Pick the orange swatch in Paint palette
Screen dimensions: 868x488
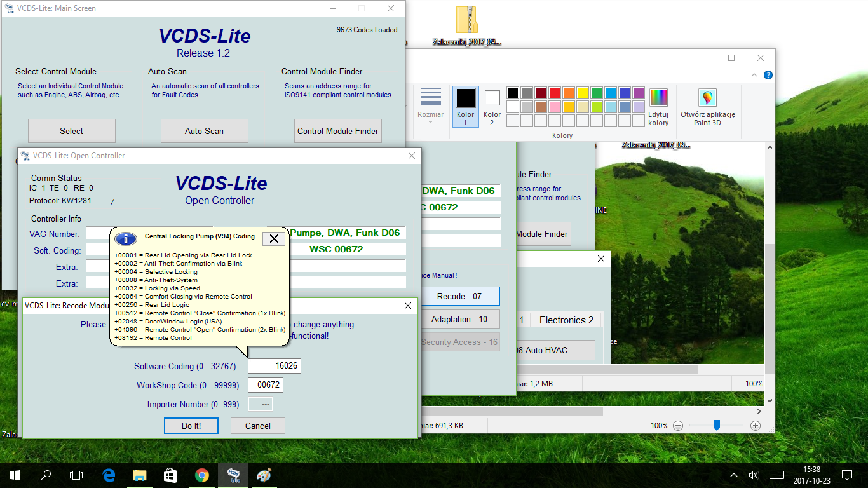569,93
